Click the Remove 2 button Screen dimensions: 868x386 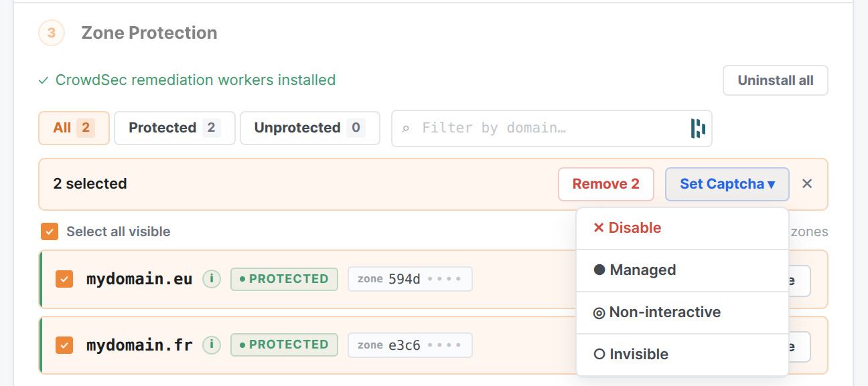tap(606, 184)
